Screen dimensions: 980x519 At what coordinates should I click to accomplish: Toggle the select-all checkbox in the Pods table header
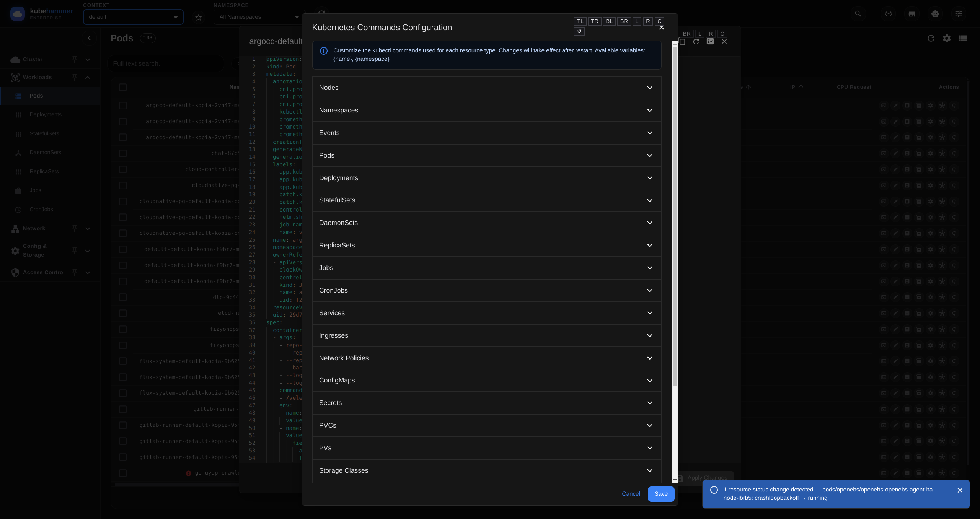click(123, 88)
